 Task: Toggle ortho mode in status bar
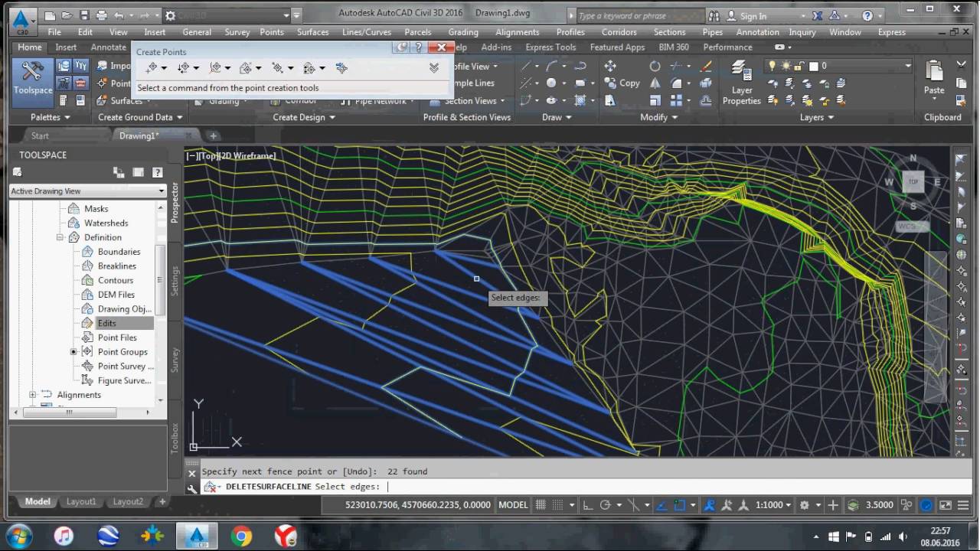[x=587, y=505]
